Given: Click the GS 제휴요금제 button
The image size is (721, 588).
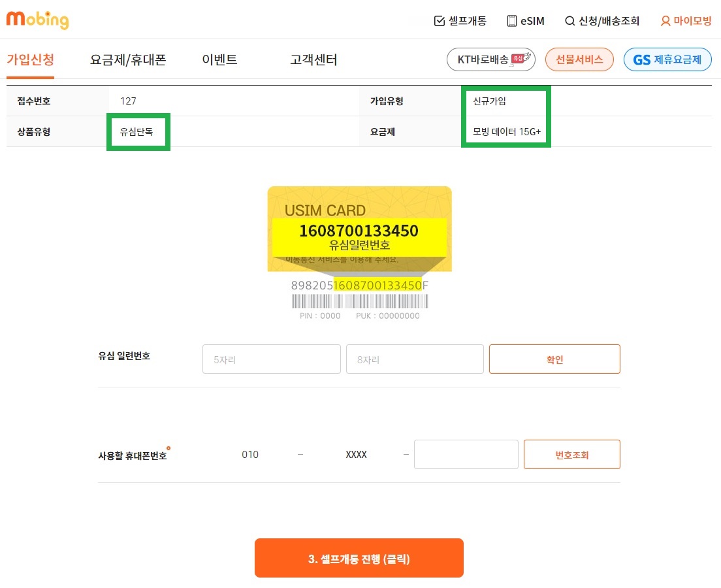Looking at the screenshot, I should coord(667,59).
